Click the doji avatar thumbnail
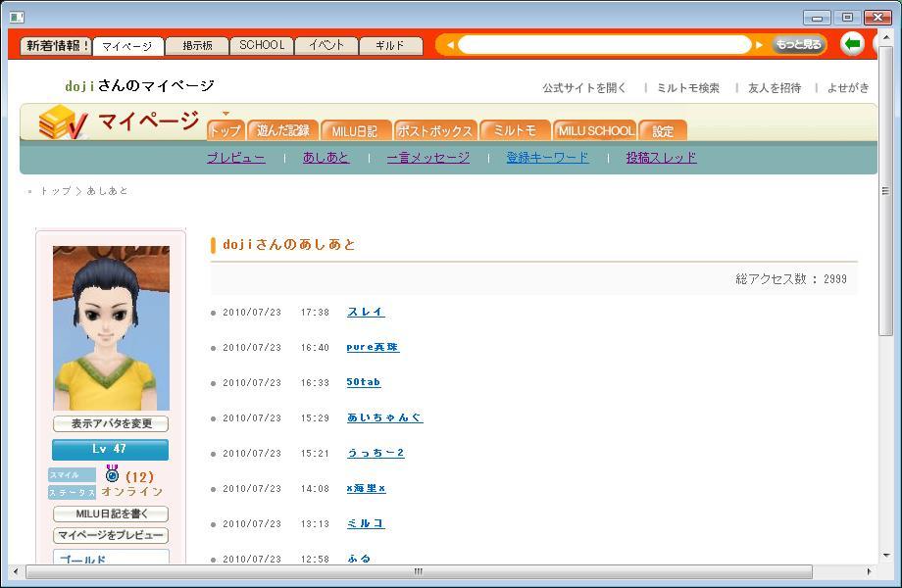This screenshot has height=588, width=902. 111,328
